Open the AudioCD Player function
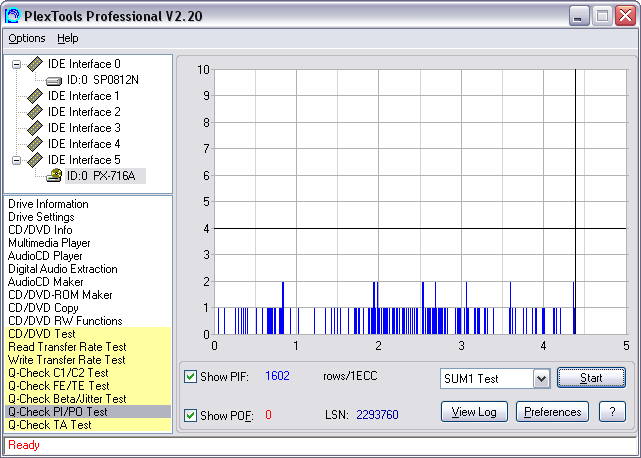 tap(45, 256)
